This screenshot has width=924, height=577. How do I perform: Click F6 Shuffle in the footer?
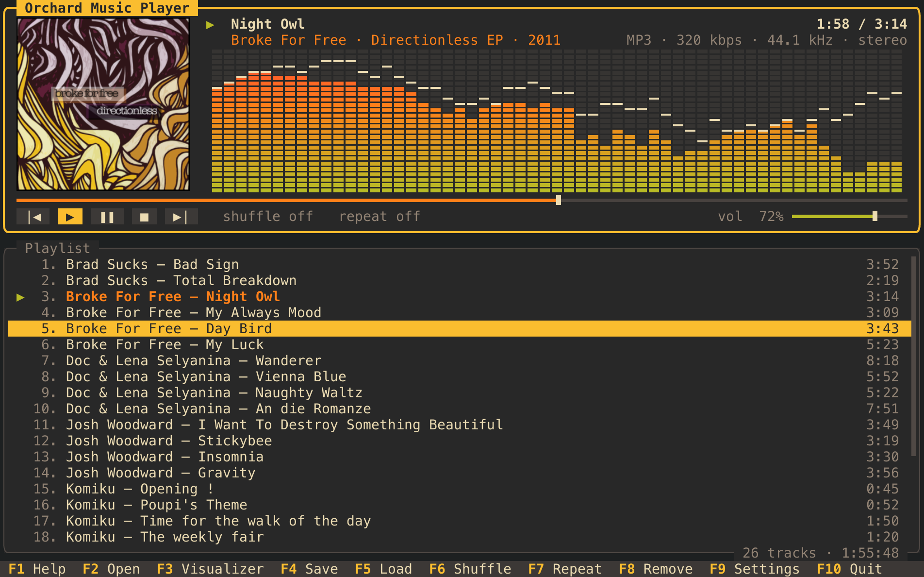click(x=470, y=569)
